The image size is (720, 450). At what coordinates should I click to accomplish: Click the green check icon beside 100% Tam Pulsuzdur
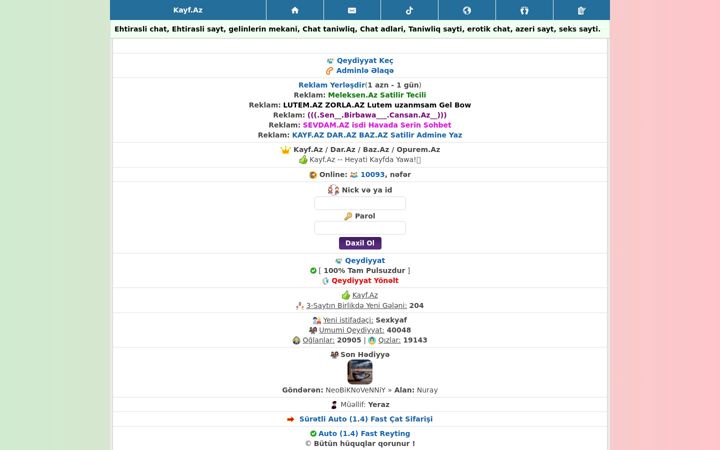[313, 270]
